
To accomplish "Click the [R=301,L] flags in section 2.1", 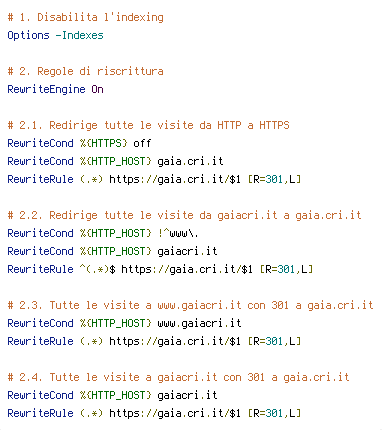I will click(274, 179).
